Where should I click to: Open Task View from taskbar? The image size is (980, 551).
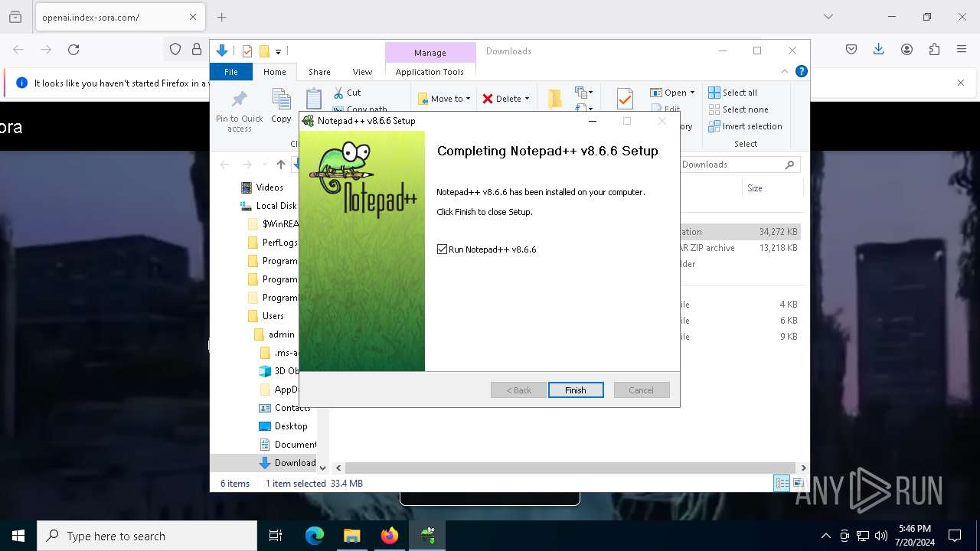(x=276, y=536)
